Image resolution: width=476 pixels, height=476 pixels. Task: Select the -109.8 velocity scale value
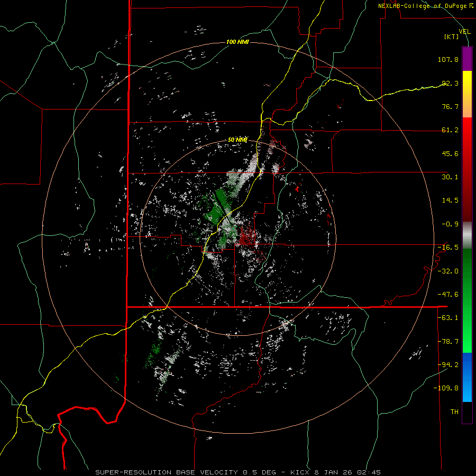[446, 388]
